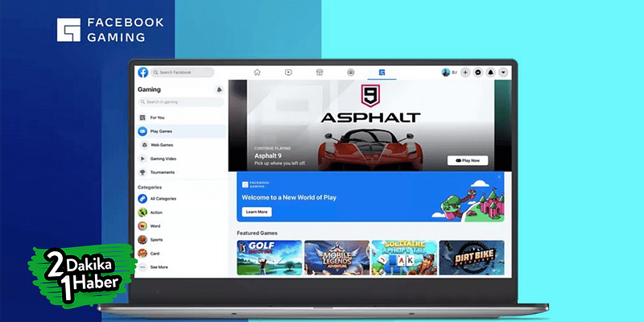Select the Gaming tab icon
This screenshot has width=644, height=322.
(382, 72)
